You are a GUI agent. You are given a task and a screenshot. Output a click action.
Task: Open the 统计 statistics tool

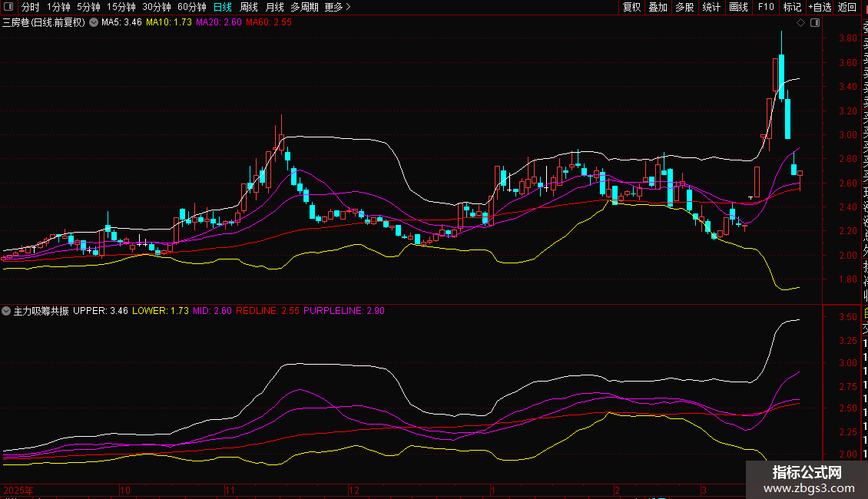(x=711, y=7)
